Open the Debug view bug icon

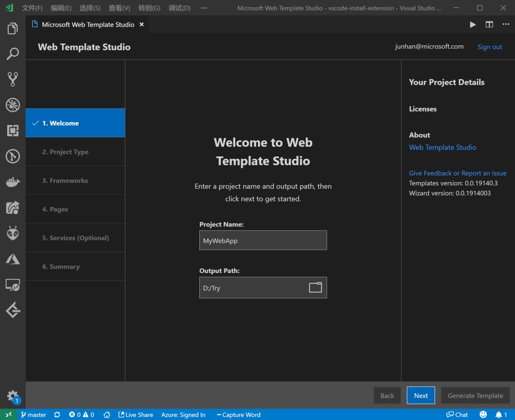tap(12, 105)
